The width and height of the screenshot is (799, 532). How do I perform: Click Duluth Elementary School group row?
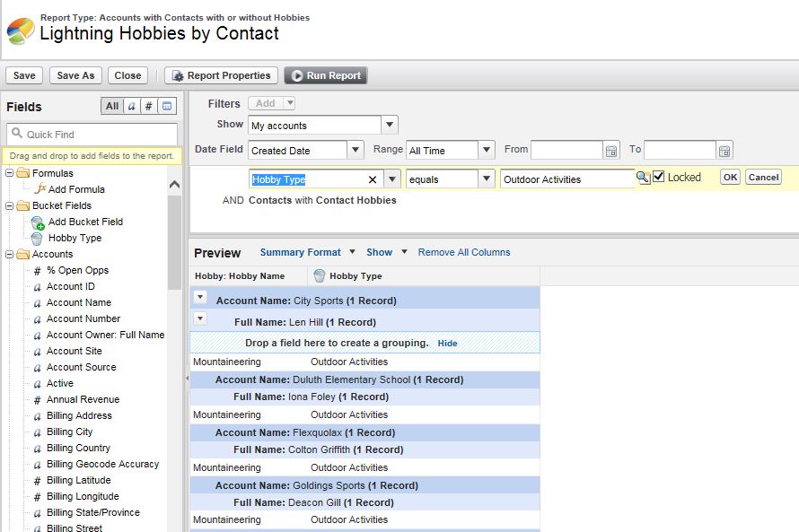[x=364, y=379]
